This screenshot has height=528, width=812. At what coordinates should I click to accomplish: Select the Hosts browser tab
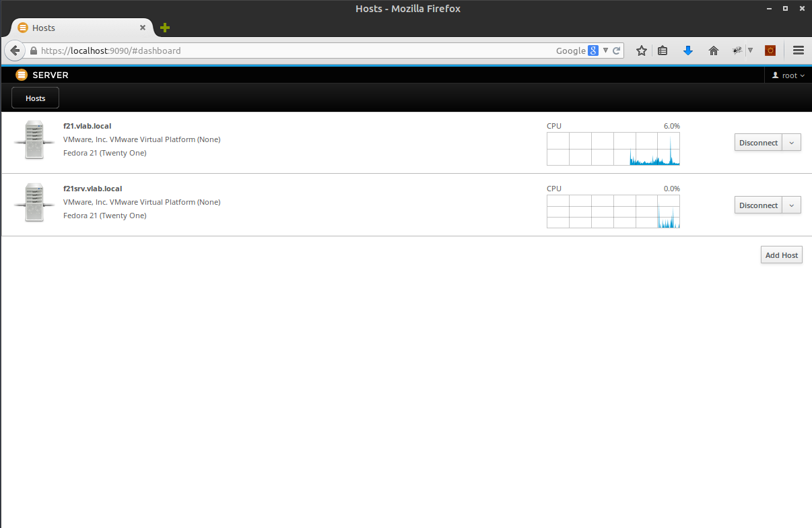82,28
